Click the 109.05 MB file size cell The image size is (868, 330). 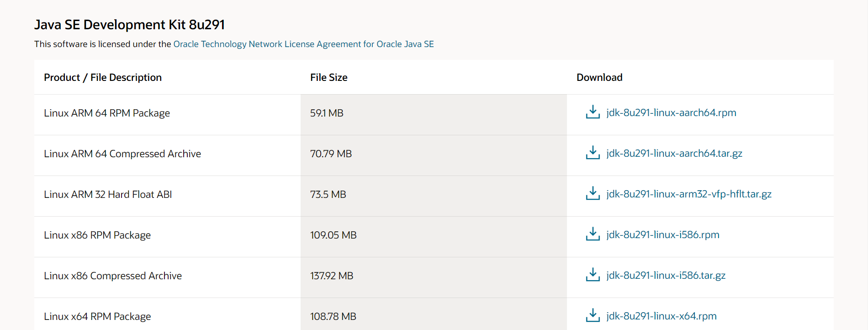pos(333,235)
